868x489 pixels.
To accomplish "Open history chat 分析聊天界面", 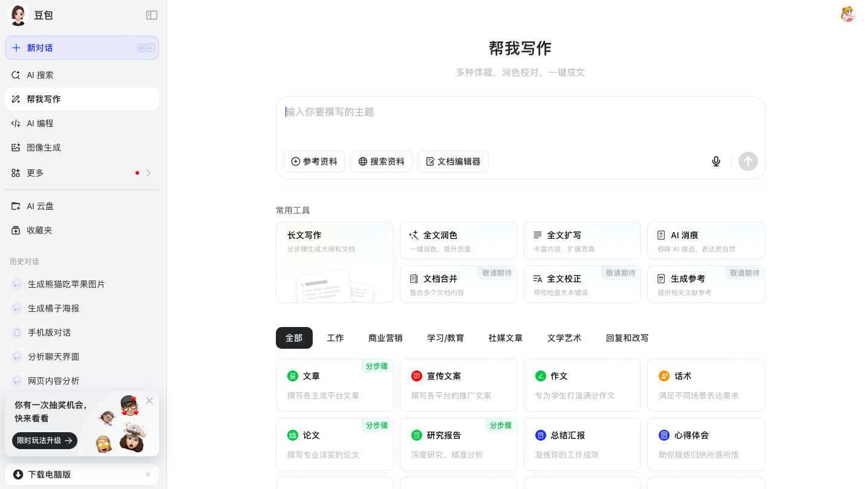I will click(x=82, y=357).
